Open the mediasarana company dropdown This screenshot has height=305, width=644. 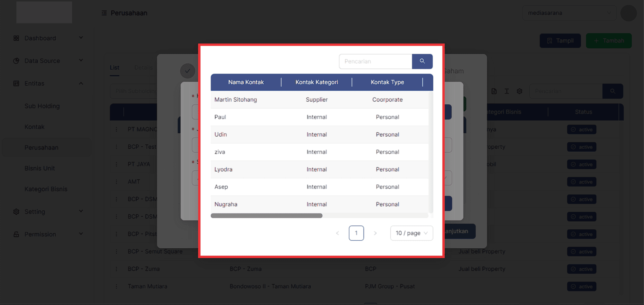(569, 13)
